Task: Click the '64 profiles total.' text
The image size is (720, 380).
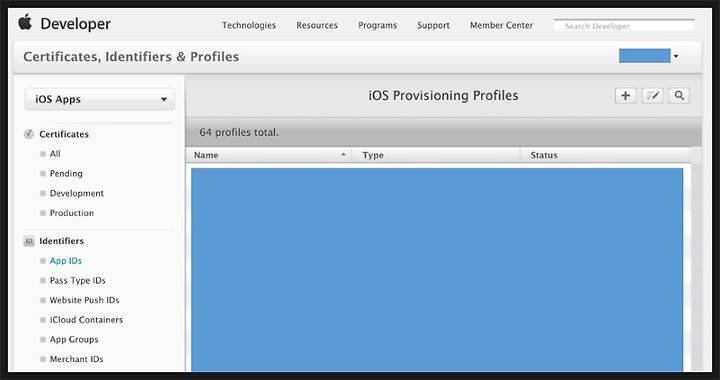Action: (239, 133)
